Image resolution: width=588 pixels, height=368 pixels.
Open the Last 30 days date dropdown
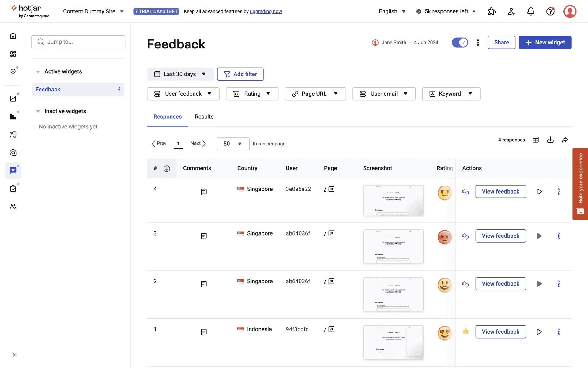[x=180, y=74]
